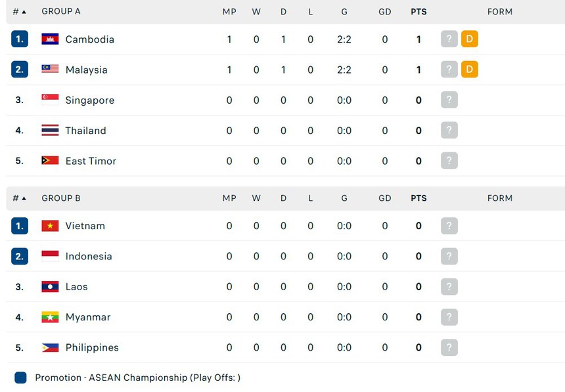Click the Myanmar flag icon
This screenshot has width=565, height=392.
[x=50, y=317]
